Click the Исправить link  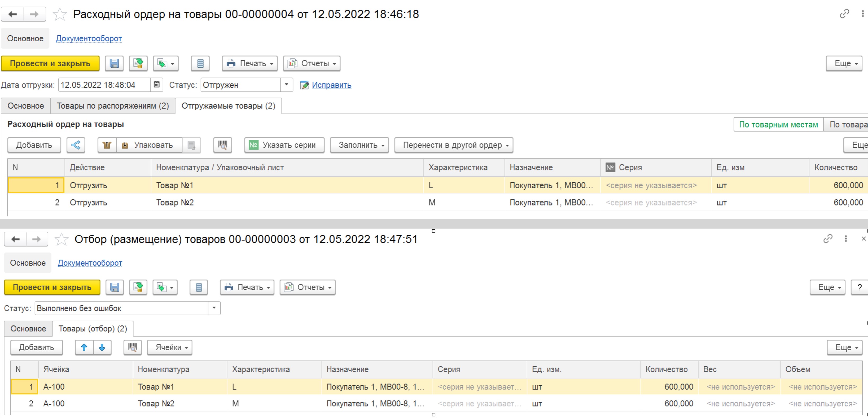tap(331, 85)
